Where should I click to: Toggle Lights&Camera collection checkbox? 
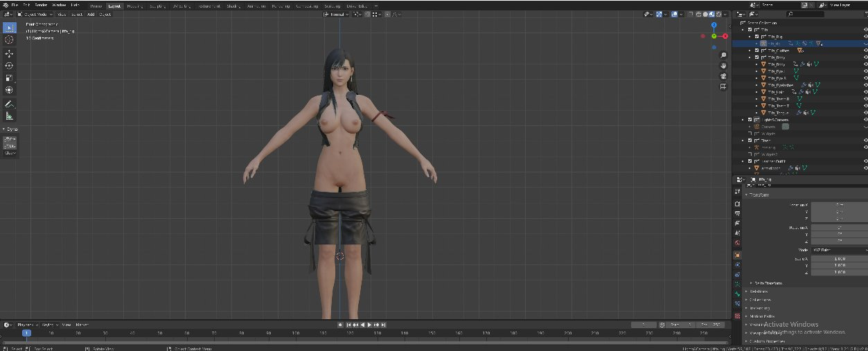pyautogui.click(x=750, y=119)
